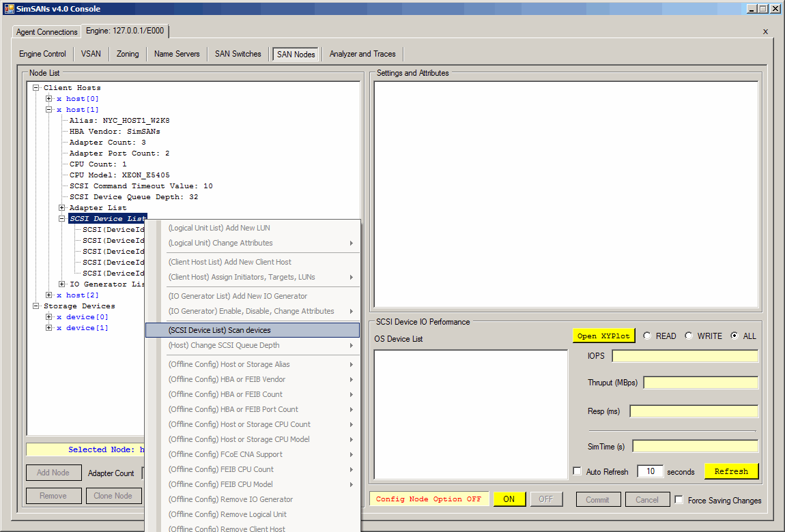Expand the Adapter List node

coord(62,208)
